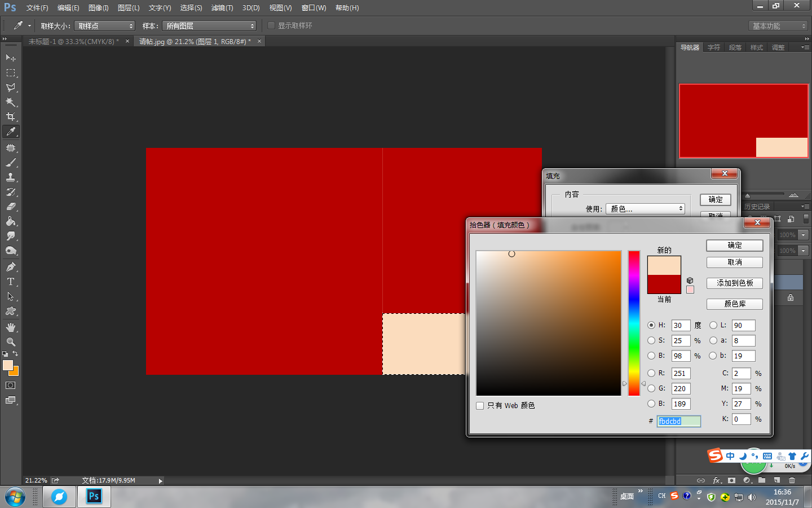
Task: Open 基本功能 workspace dropdown
Action: click(x=779, y=26)
